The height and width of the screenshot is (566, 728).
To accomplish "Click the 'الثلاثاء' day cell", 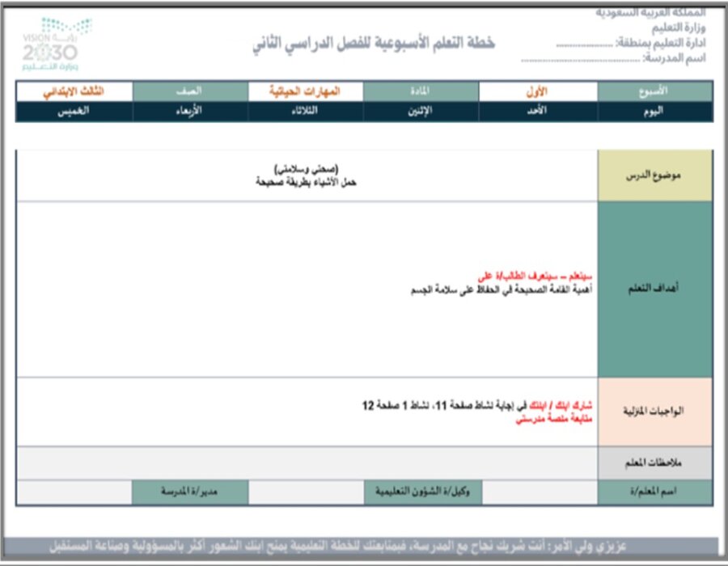I will click(x=306, y=112).
